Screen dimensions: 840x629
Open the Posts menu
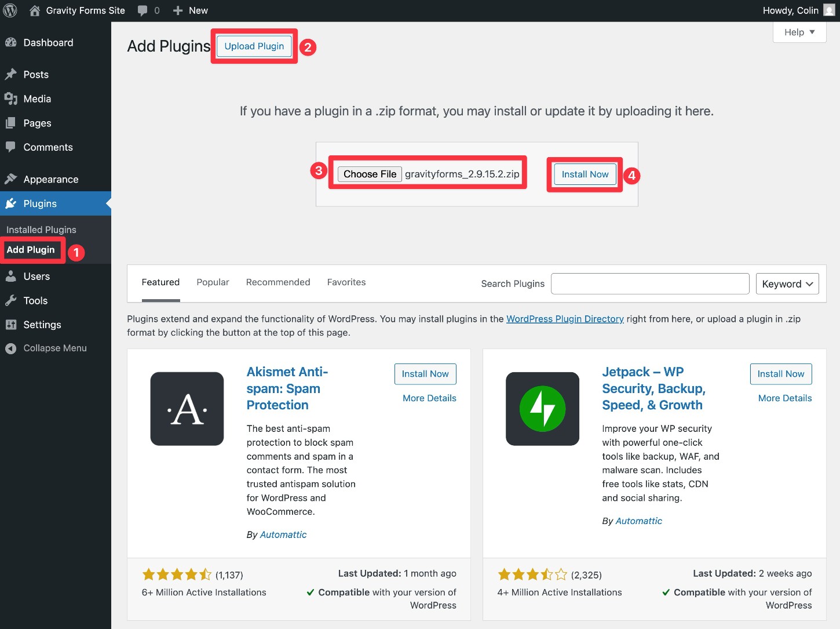(x=36, y=74)
